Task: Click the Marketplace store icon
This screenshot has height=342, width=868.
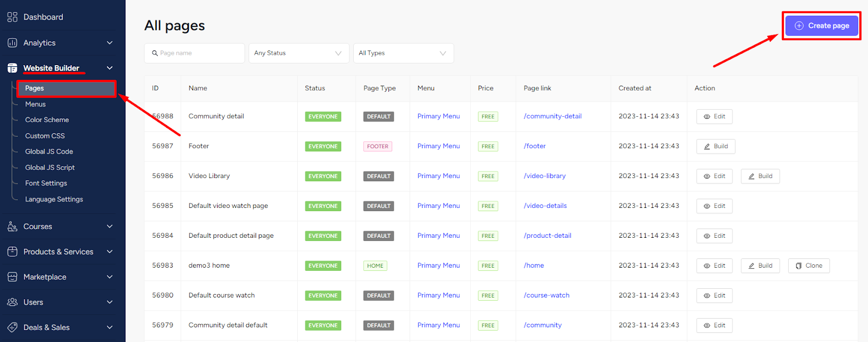Action: [x=12, y=277]
